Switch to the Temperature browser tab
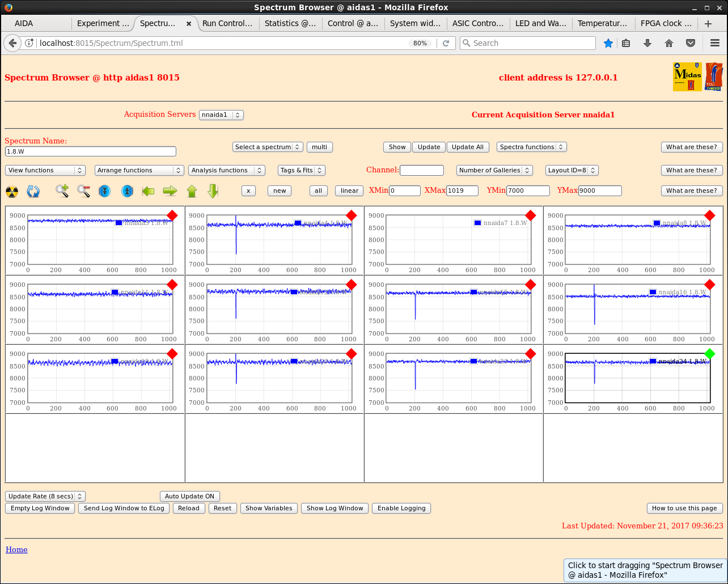The width and height of the screenshot is (728, 584). (603, 23)
